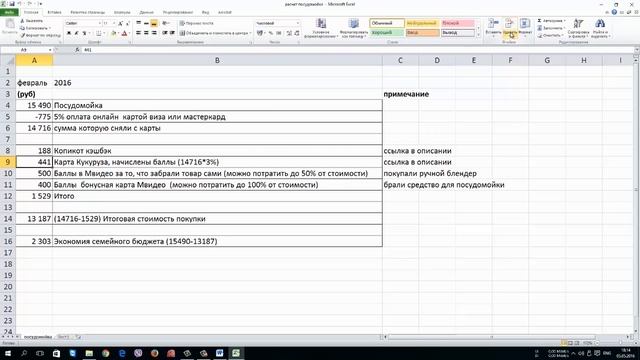Toggle top vertical alignment
Image resolution: width=640 pixels, height=360 pixels.
138,23
